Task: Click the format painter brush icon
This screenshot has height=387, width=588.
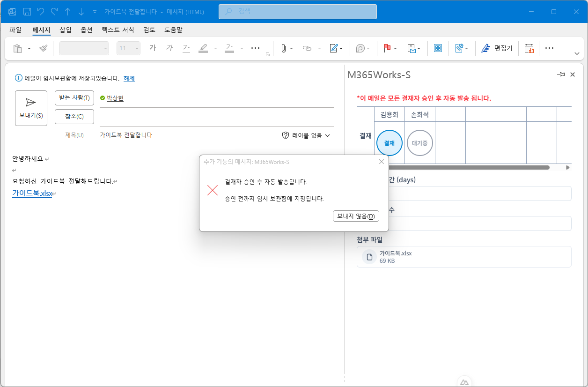Action: coord(43,48)
